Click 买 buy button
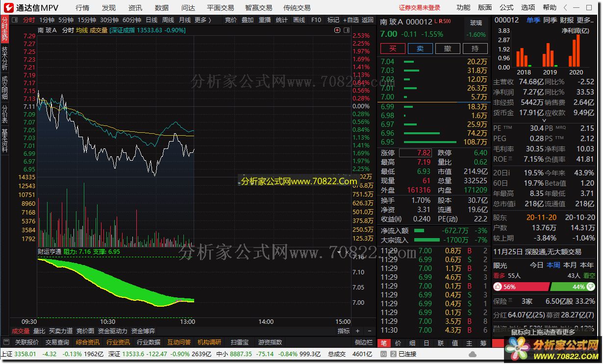603x364 pixels. point(393,49)
